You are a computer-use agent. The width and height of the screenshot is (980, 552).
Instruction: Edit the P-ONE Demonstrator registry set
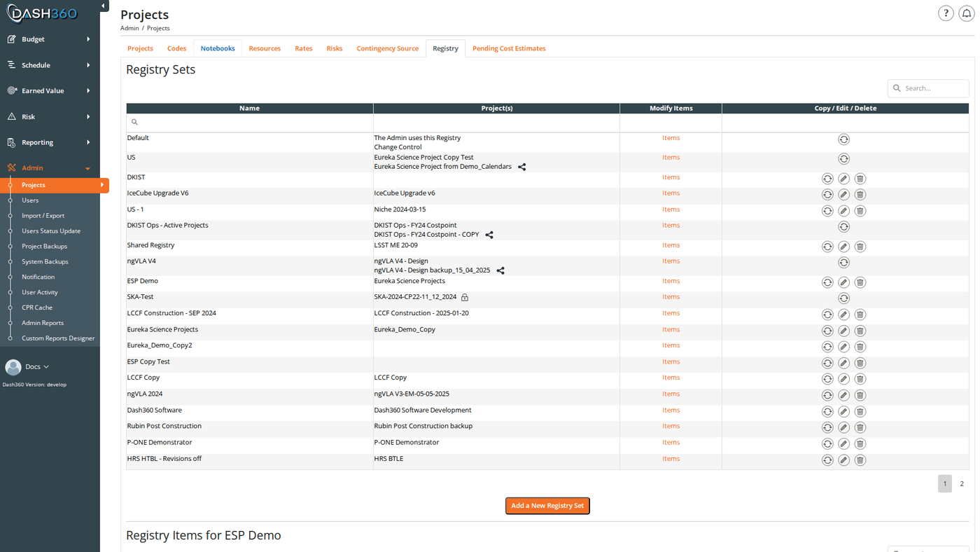pos(843,444)
